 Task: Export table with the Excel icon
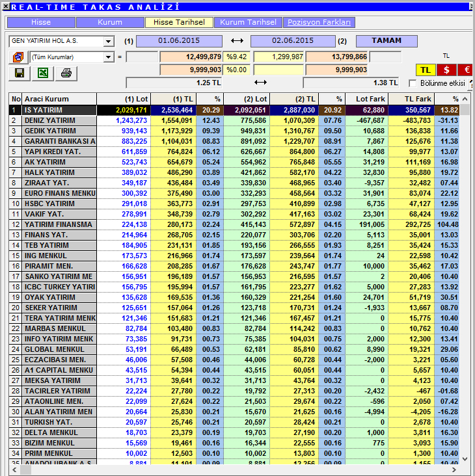(43, 73)
